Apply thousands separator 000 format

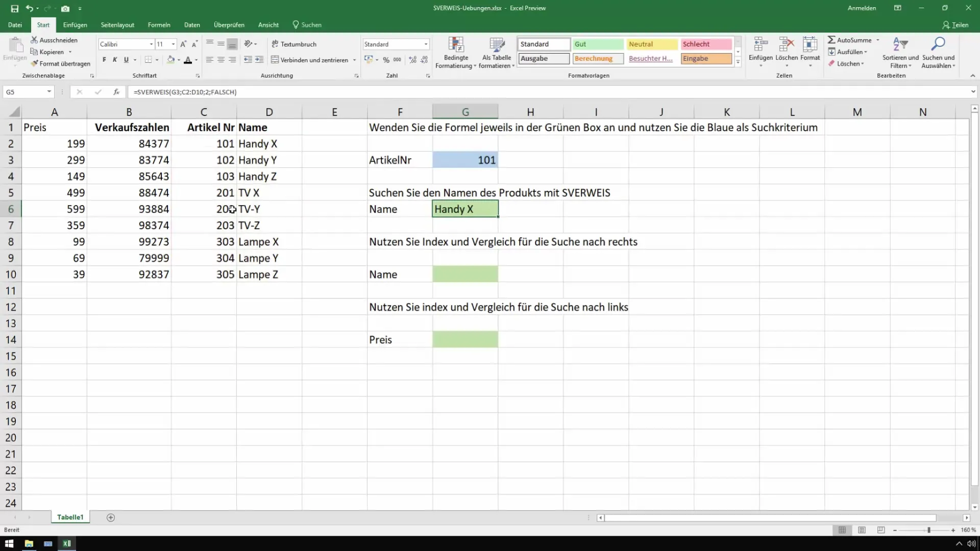397,60
